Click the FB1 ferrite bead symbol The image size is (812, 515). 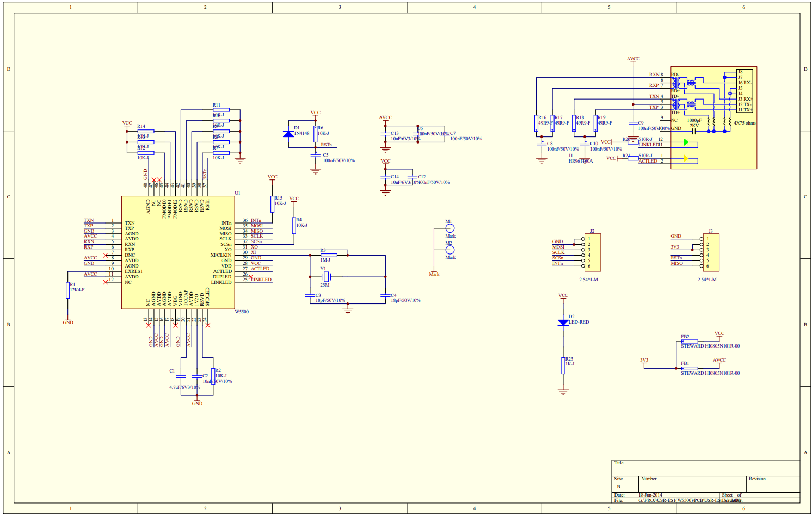click(x=690, y=368)
